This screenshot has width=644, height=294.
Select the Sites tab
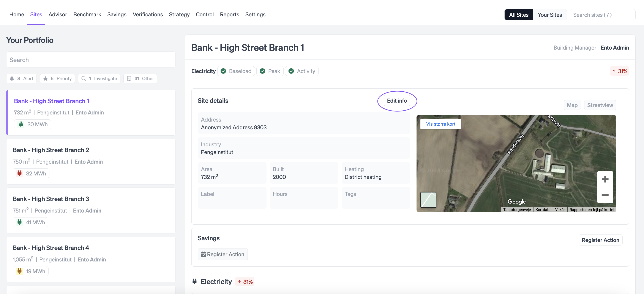click(36, 14)
